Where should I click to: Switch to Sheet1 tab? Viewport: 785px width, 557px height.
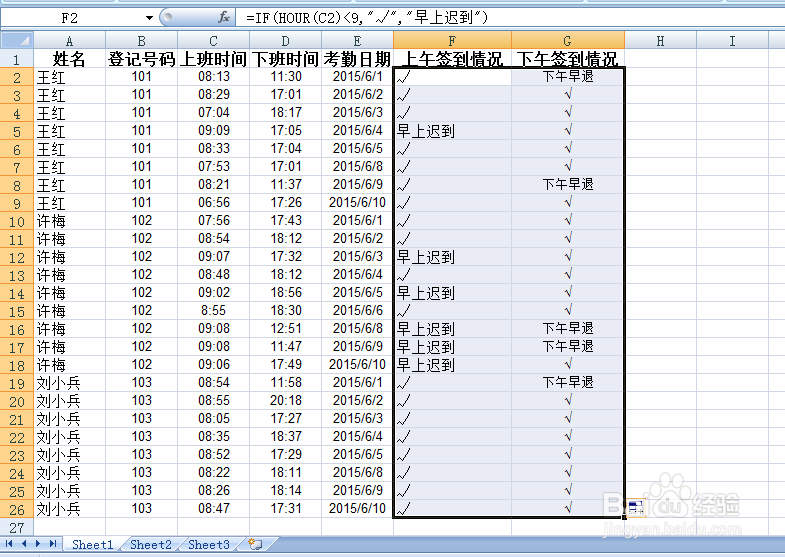[x=93, y=544]
